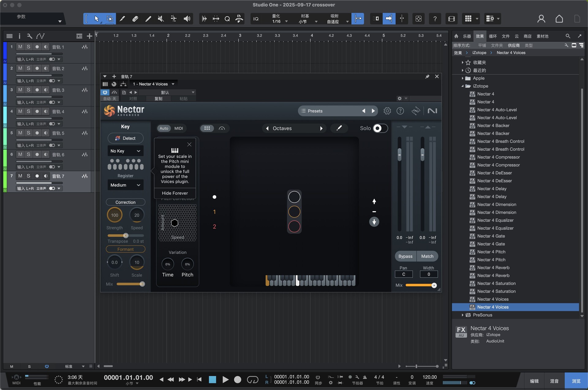Open the Studio One help question icon

[x=435, y=19]
